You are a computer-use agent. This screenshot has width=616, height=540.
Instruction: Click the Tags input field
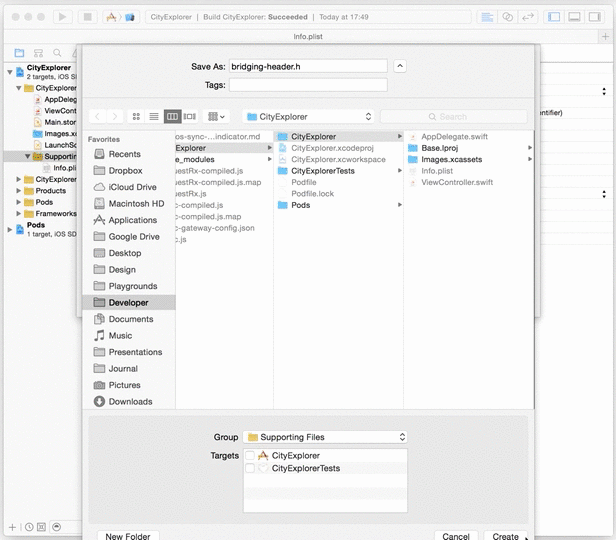point(308,85)
